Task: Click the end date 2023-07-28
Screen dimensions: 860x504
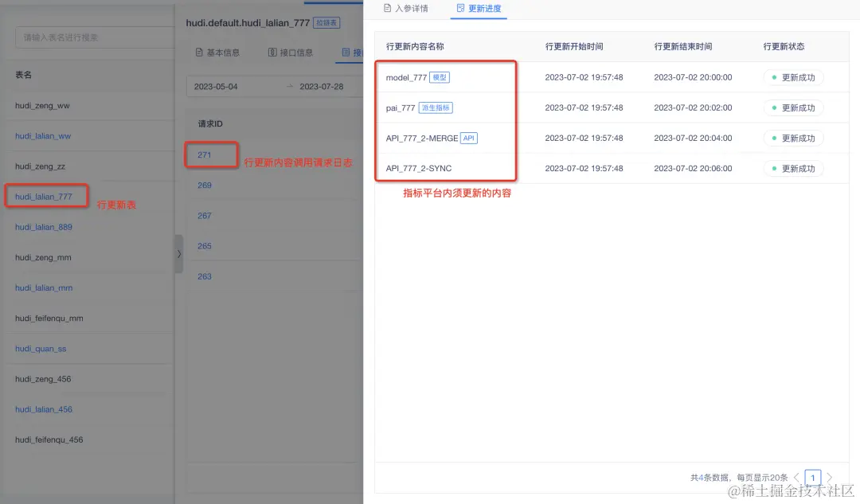Action: click(x=322, y=87)
